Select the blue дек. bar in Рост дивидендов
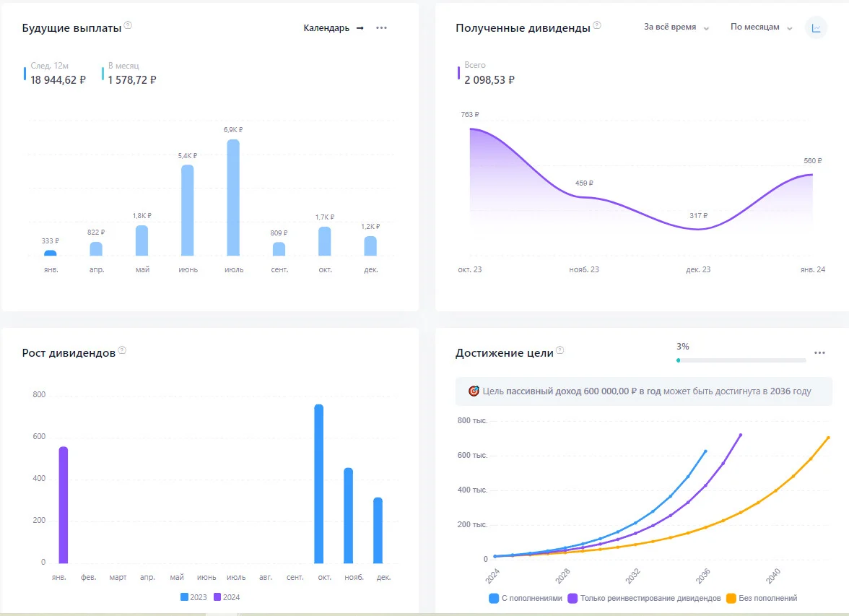Screen dimensions: 849x616 pyautogui.click(x=378, y=530)
